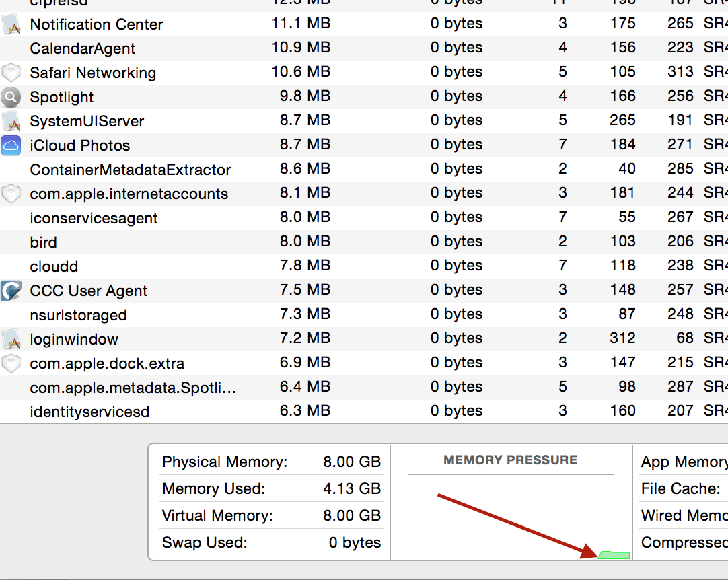
Task: Click the Virtual Memory label
Action: point(217,515)
